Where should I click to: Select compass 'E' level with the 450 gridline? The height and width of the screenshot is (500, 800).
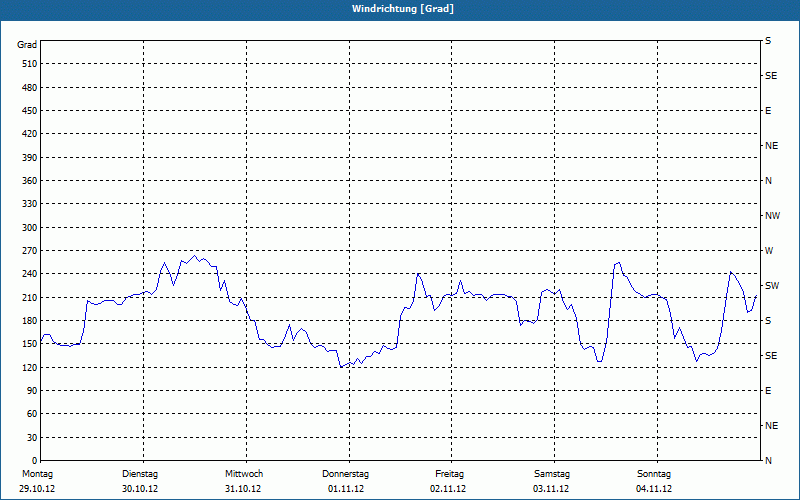tap(768, 111)
